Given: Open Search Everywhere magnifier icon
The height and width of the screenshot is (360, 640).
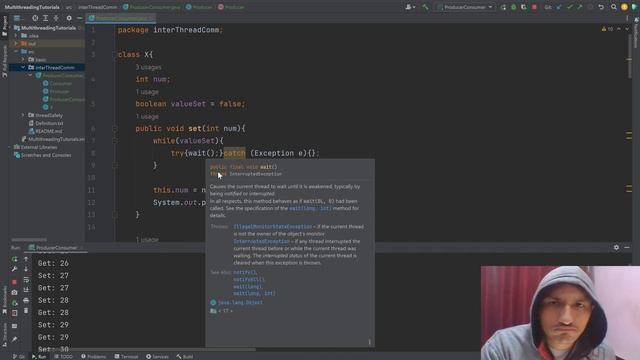Looking at the screenshot, I should [x=613, y=7].
